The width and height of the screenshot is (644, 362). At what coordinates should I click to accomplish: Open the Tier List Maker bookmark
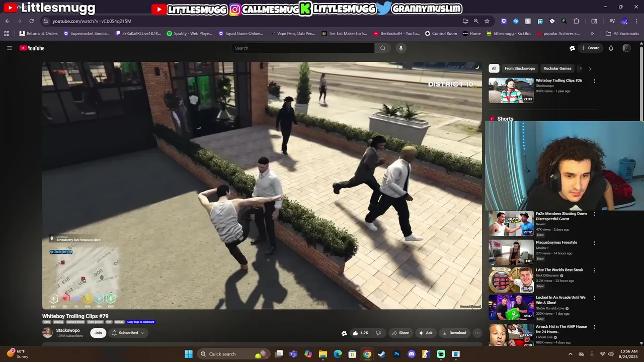point(344,34)
